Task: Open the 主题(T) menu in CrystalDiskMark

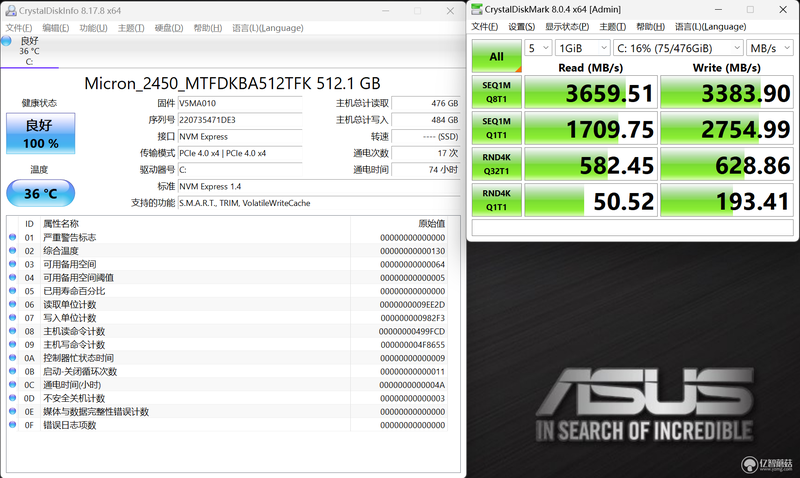Action: click(x=612, y=27)
